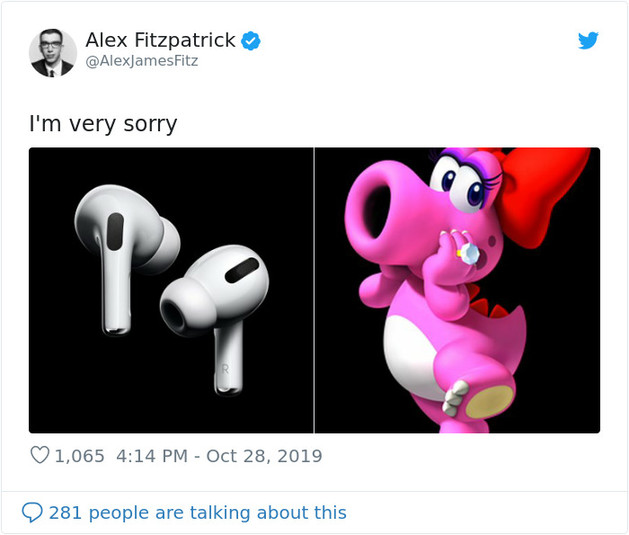Click the tweet text "I'm very sorry"
The height and width of the screenshot is (535, 629).
pyautogui.click(x=103, y=124)
